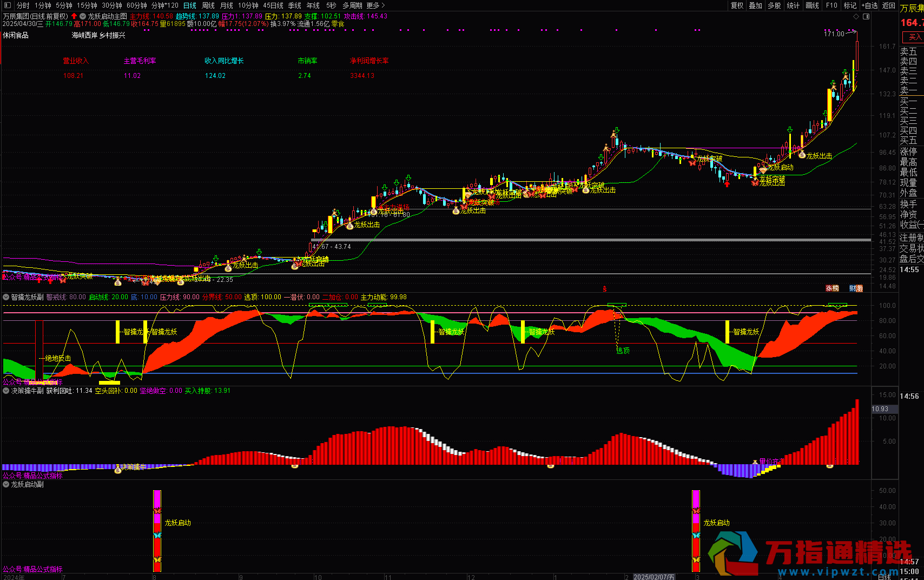Viewport: 924px width, 580px height.
Task: Click the 主营毛利率 label
Action: (x=140, y=61)
